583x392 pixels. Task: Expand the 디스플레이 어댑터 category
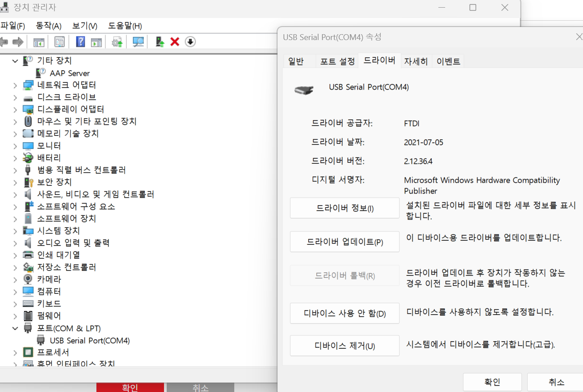click(15, 109)
